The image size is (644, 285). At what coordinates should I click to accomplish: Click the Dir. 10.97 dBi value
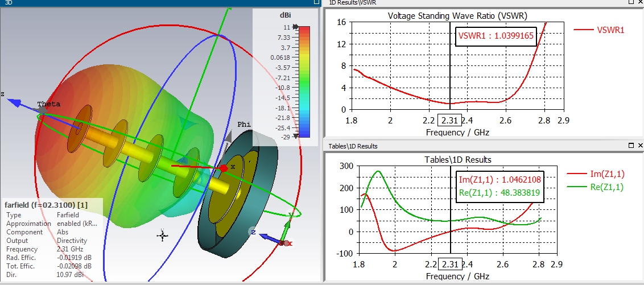click(x=70, y=274)
